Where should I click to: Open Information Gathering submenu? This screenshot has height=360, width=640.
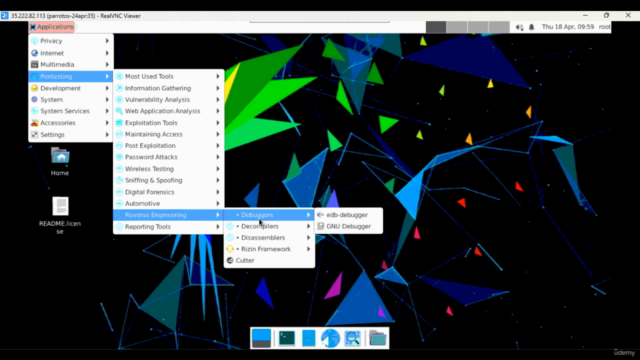169,88
